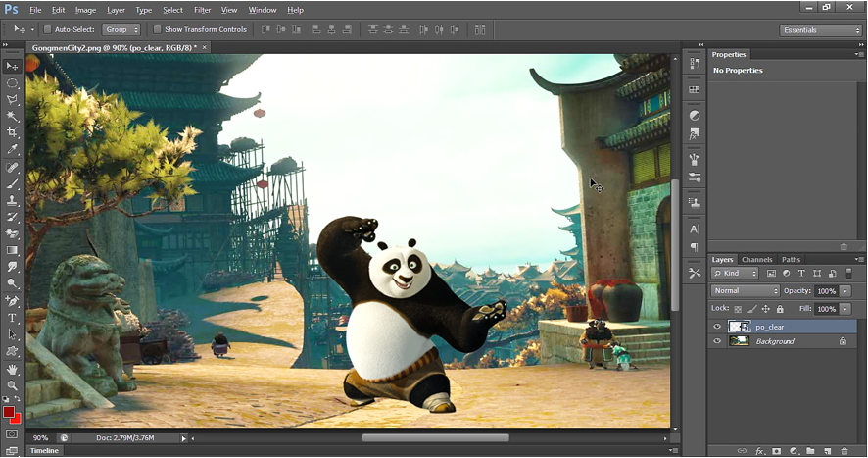Activate the Horizontal Type tool

pos(12,318)
